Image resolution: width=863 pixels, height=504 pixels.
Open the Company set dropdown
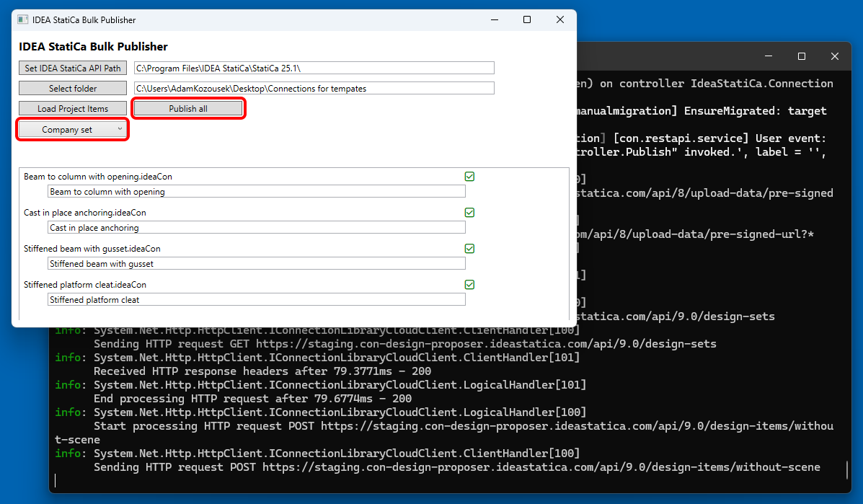tap(73, 130)
